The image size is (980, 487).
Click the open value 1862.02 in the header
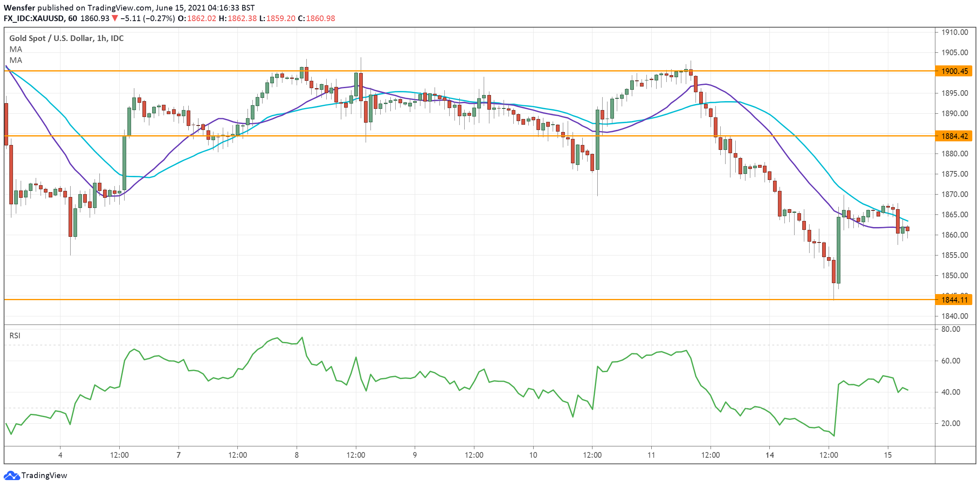pyautogui.click(x=201, y=18)
